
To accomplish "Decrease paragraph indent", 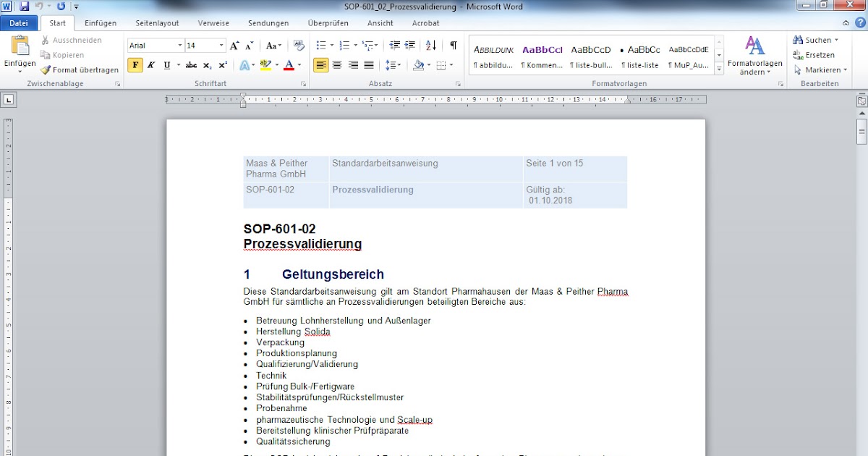I will point(394,46).
